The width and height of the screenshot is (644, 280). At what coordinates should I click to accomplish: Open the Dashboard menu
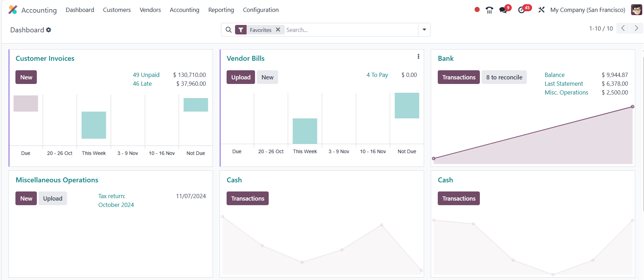pyautogui.click(x=80, y=10)
